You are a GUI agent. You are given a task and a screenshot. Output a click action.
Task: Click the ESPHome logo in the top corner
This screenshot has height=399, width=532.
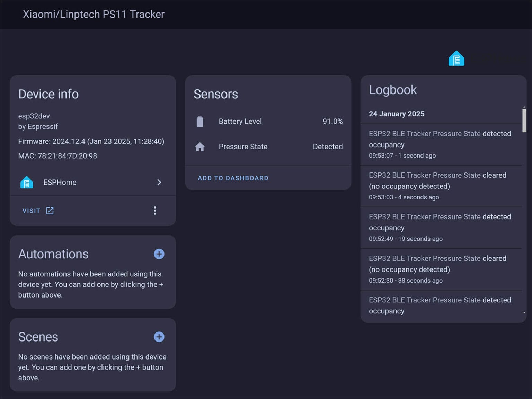click(x=456, y=58)
